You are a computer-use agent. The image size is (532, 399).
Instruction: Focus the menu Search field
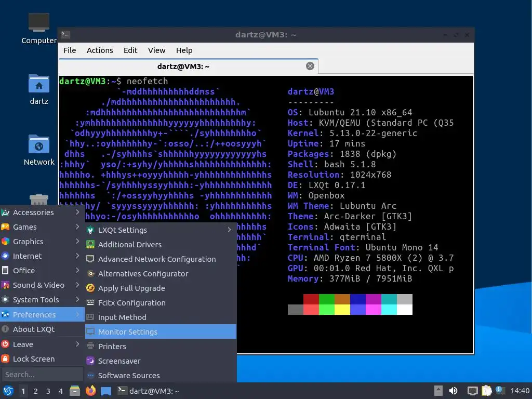tap(42, 375)
